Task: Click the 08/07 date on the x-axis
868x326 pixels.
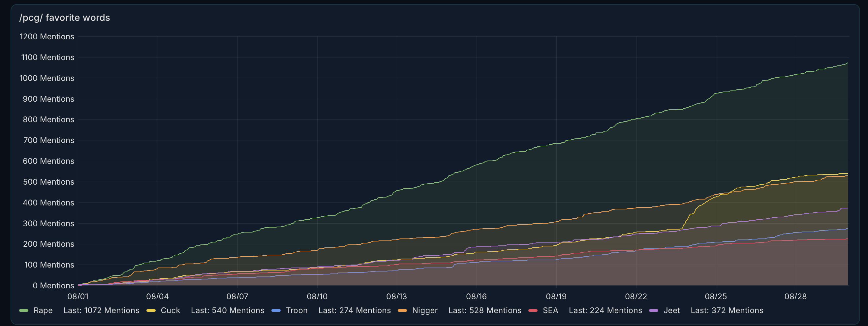Action: [x=237, y=296]
